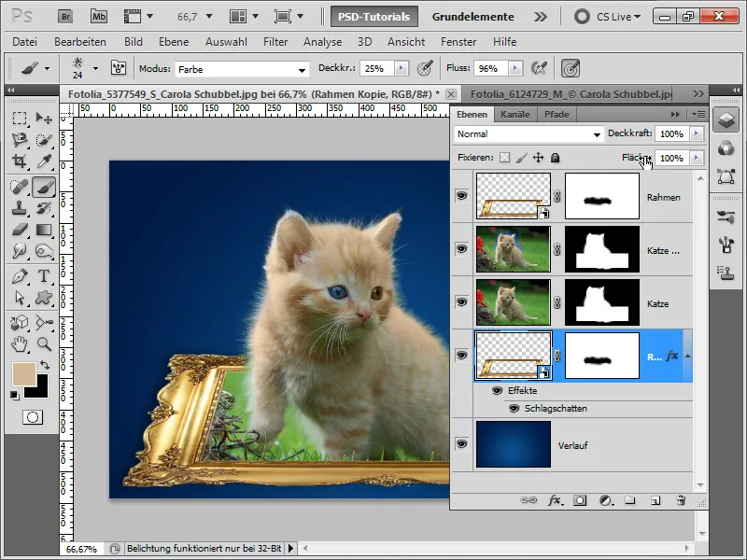Launch Mini Bridge from application bar
The width and height of the screenshot is (747, 560).
tap(99, 17)
